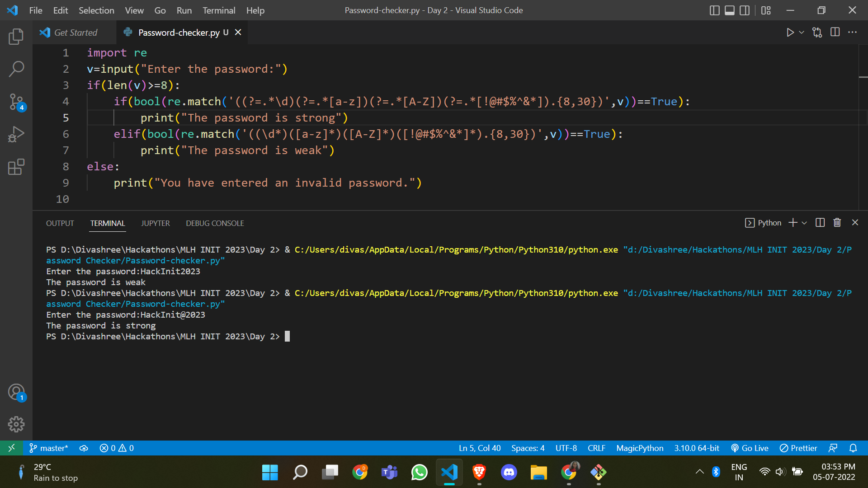Screen dimensions: 868x488
Task: Open the launch profile dropdown next to plus
Action: coord(803,222)
